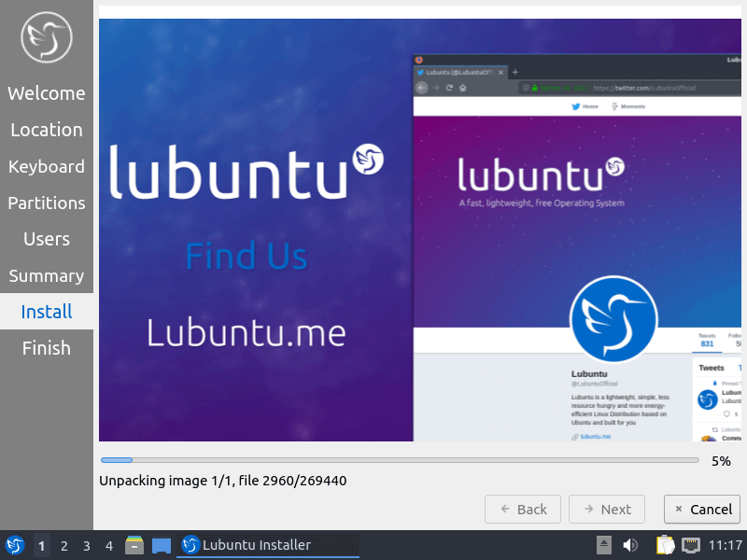
Task: Switch to the Partitions step
Action: (47, 203)
